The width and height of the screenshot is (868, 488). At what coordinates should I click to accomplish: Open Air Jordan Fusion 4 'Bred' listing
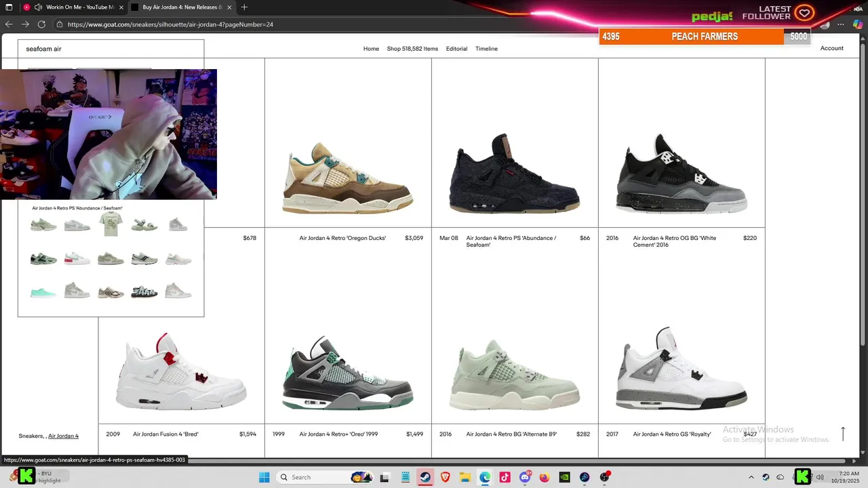[x=165, y=434]
